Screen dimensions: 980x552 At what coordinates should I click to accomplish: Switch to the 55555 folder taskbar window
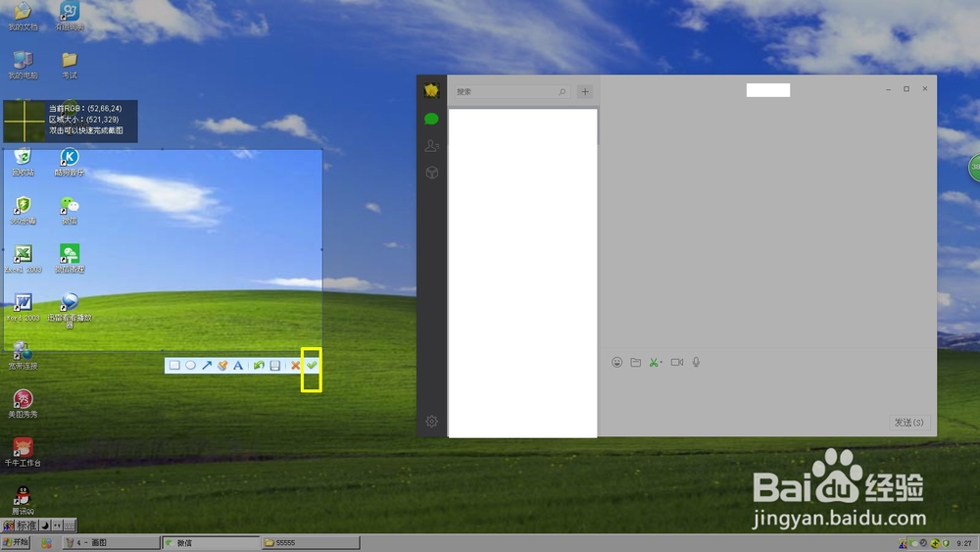tap(311, 542)
